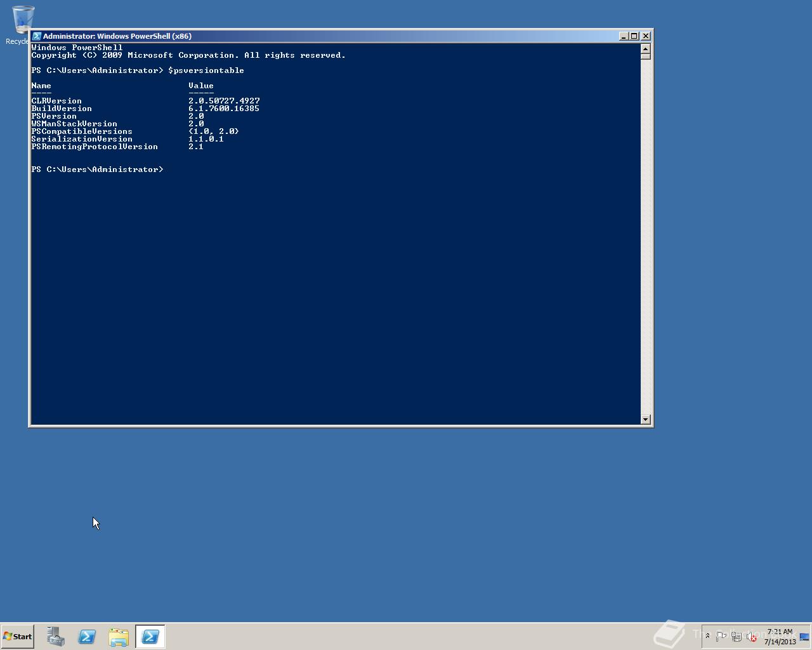Select the active PowerShell (x86) taskbar button
The height and width of the screenshot is (650, 812).
pos(150,637)
